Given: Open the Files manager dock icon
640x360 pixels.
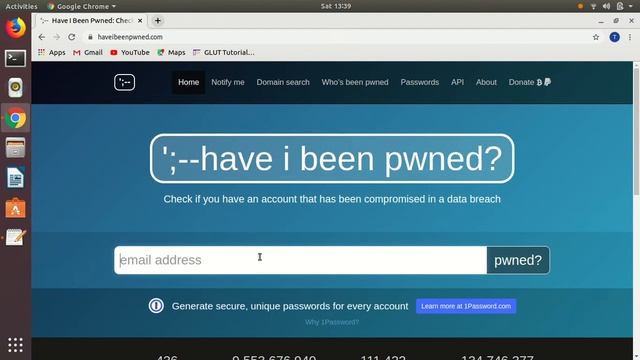Looking at the screenshot, I should pos(16,147).
